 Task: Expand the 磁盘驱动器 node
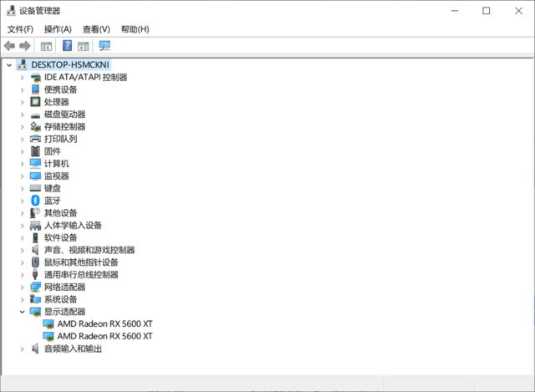point(23,115)
